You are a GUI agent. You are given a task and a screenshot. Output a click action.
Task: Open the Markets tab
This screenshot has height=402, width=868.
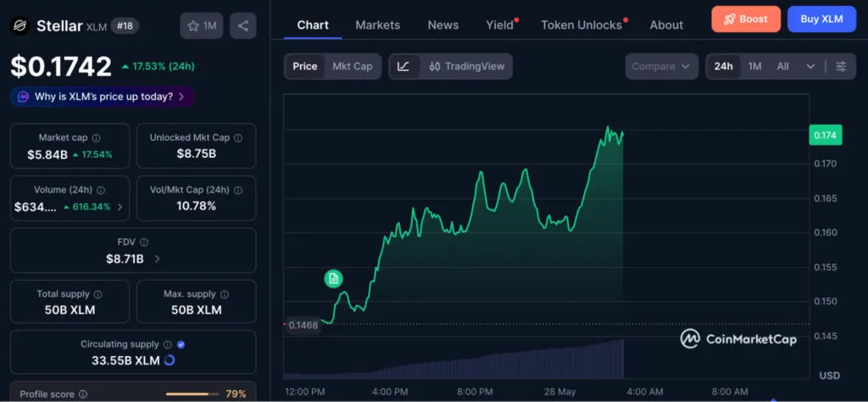click(377, 25)
